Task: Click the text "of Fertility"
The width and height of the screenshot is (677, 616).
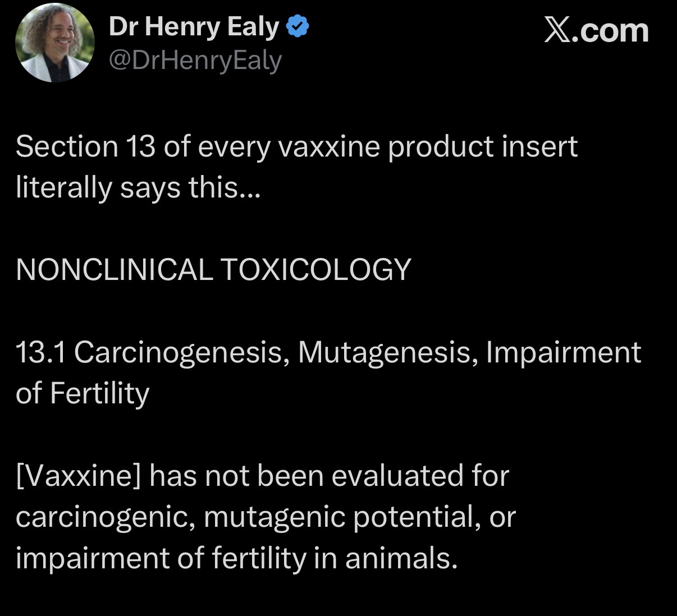Action: point(83,393)
